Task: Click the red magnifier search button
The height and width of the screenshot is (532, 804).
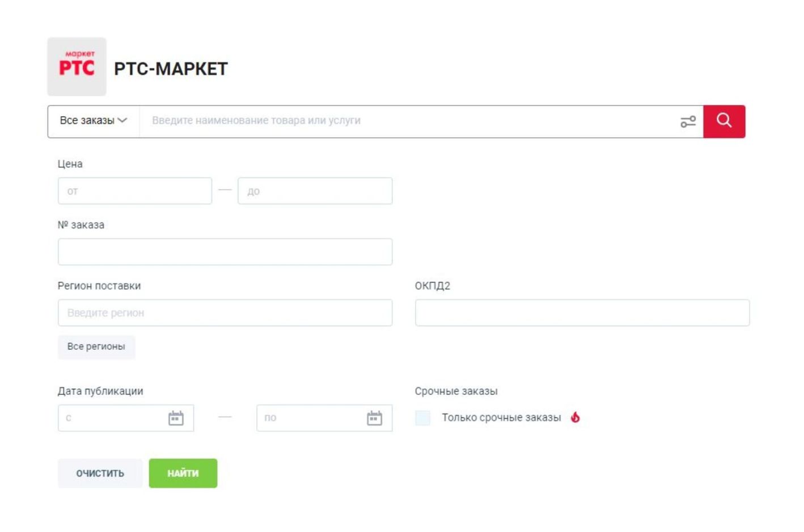Action: point(723,121)
